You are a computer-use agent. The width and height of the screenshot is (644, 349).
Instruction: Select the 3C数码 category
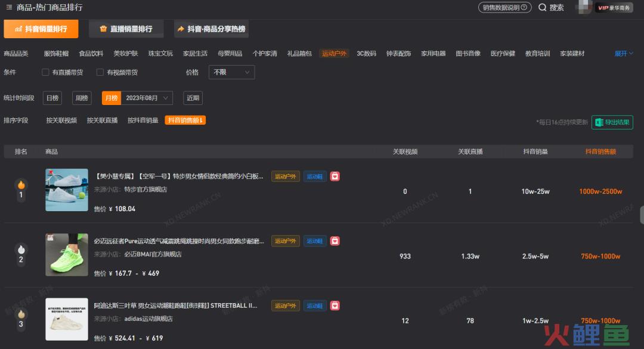tap(366, 54)
